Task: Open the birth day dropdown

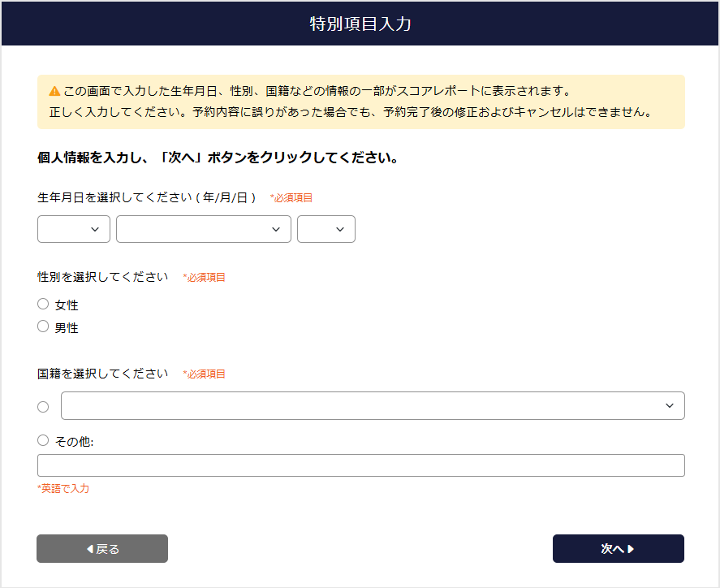Action: tap(326, 229)
